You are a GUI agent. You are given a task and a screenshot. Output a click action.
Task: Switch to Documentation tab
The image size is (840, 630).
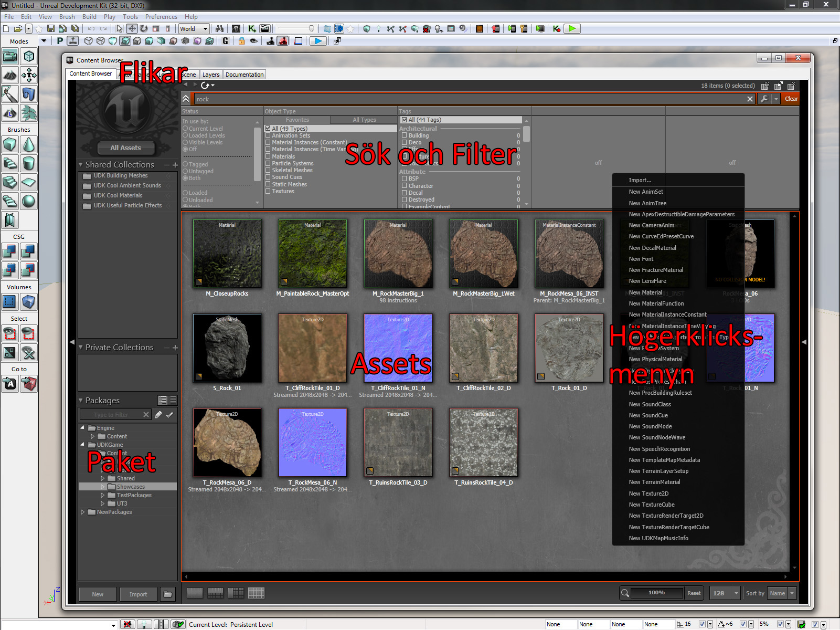click(244, 75)
